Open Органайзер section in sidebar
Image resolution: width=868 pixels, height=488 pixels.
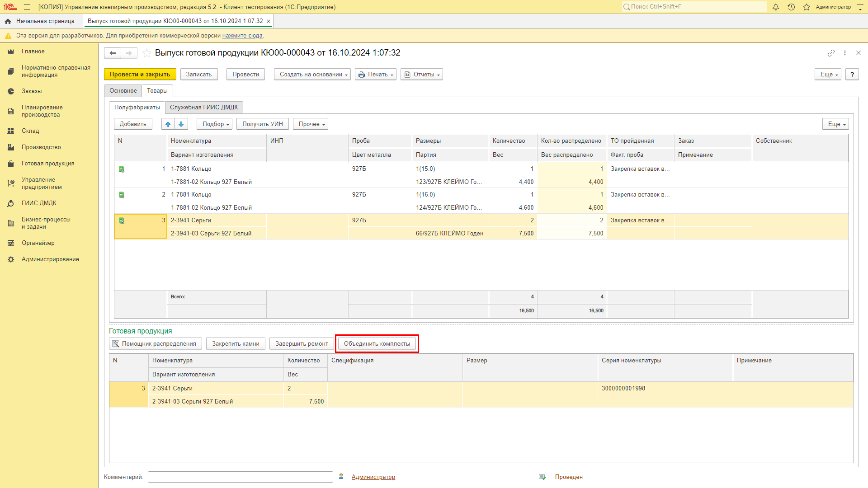coord(38,243)
